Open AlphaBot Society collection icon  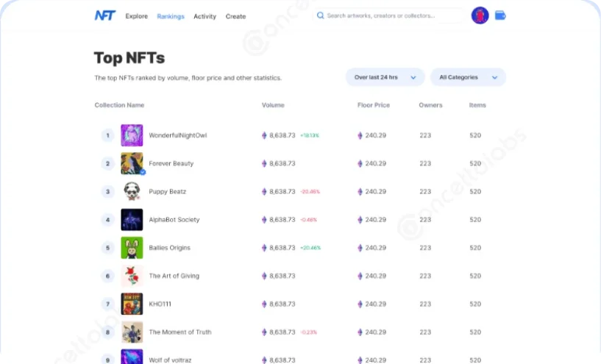coord(132,220)
